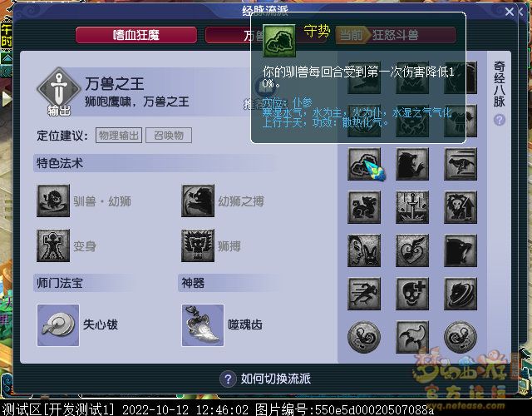Viewport: 532px width, 416px height.
Task: Select the skull with plus meridian node
Action: point(412,294)
